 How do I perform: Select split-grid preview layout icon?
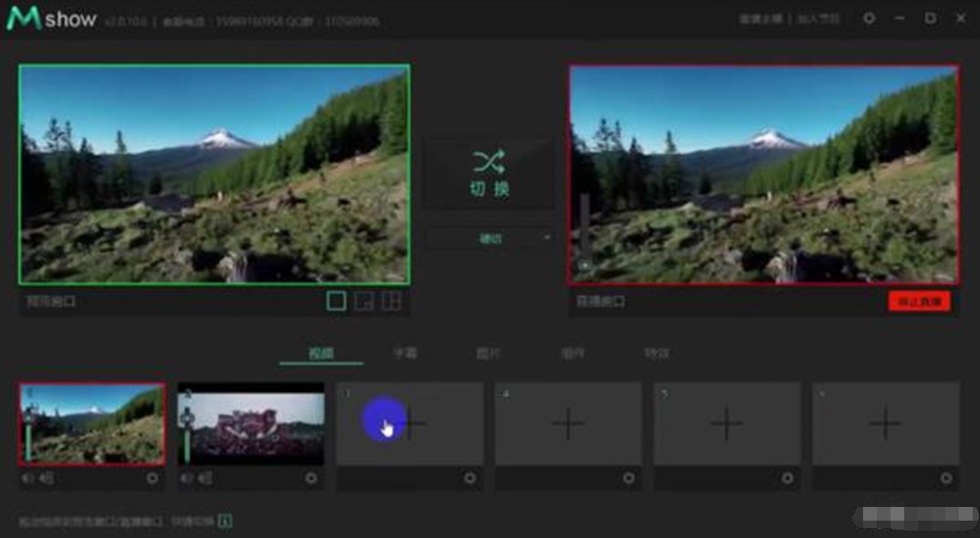pyautogui.click(x=391, y=301)
